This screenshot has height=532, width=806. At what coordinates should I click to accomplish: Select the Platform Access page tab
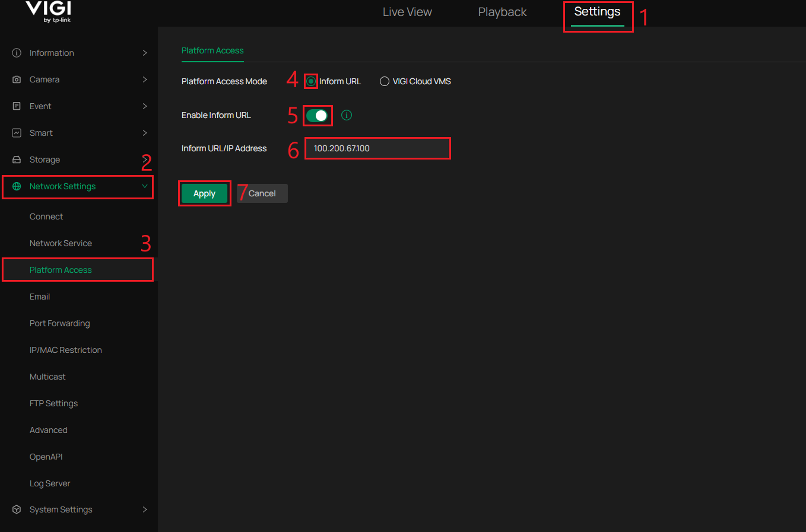pos(212,51)
